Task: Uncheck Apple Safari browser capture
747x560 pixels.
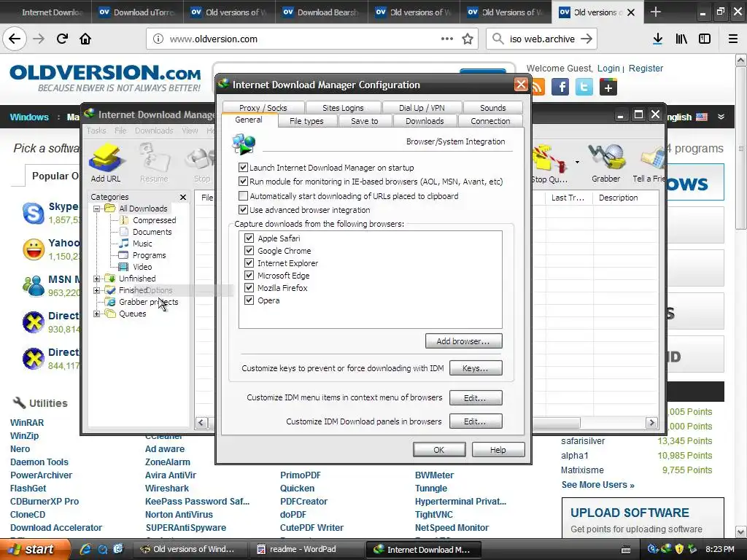Action: pos(249,238)
